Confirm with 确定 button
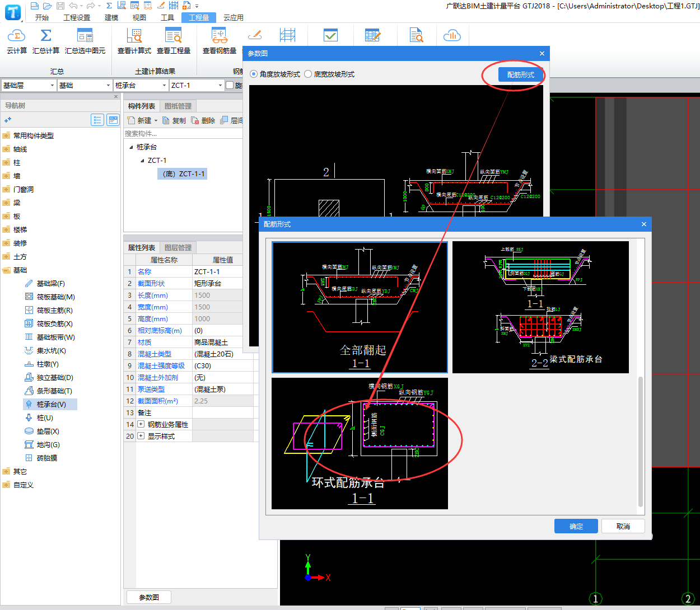700x610 pixels. point(576,526)
